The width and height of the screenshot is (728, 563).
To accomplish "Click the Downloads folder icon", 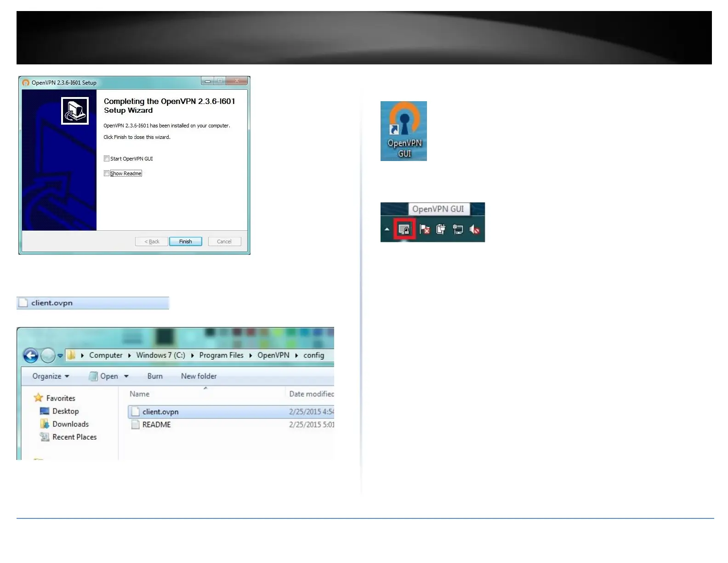I will coord(45,424).
